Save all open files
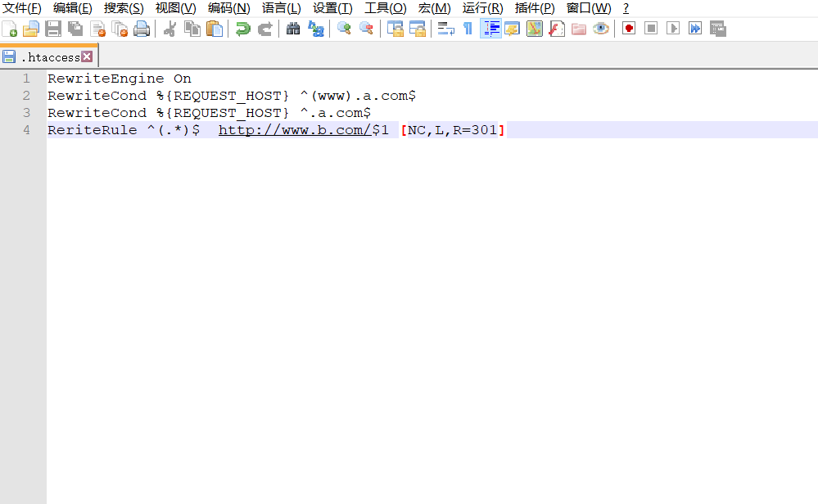818x504 pixels. (x=75, y=29)
